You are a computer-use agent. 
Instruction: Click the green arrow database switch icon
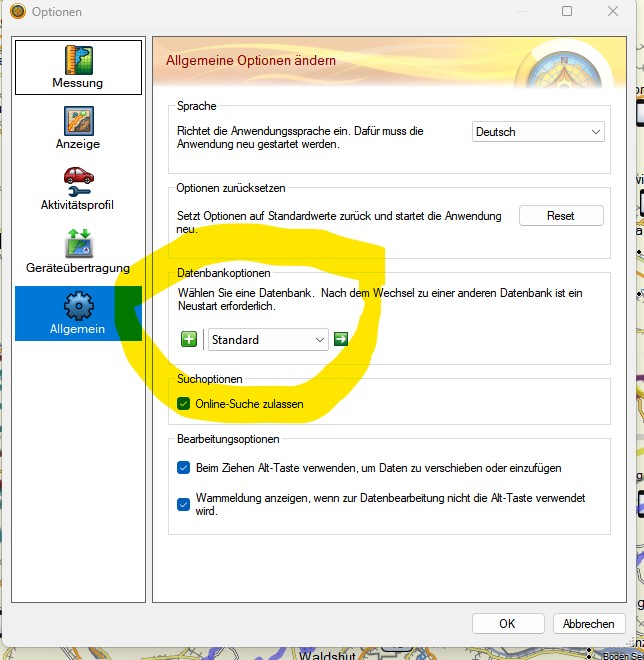tap(341, 339)
